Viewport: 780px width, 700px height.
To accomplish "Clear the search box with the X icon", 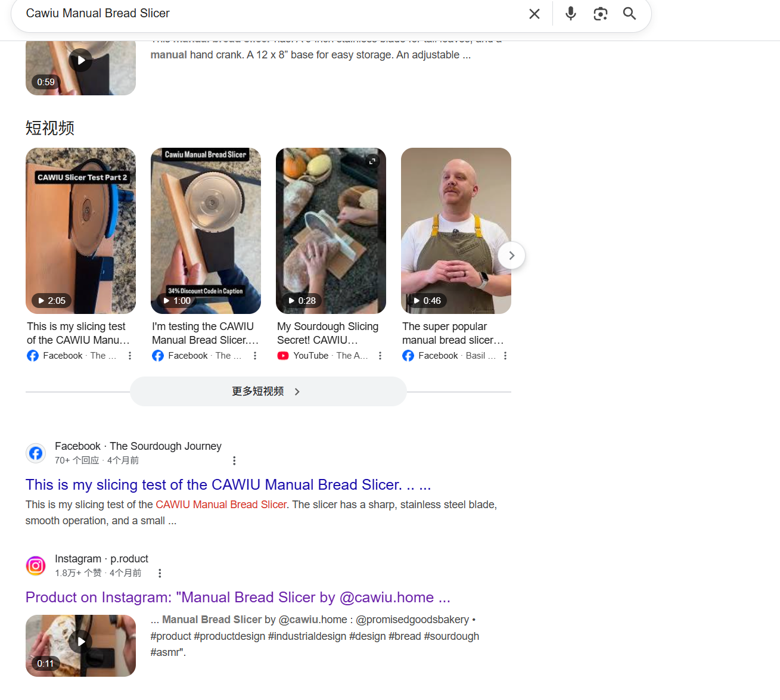I will 534,14.
